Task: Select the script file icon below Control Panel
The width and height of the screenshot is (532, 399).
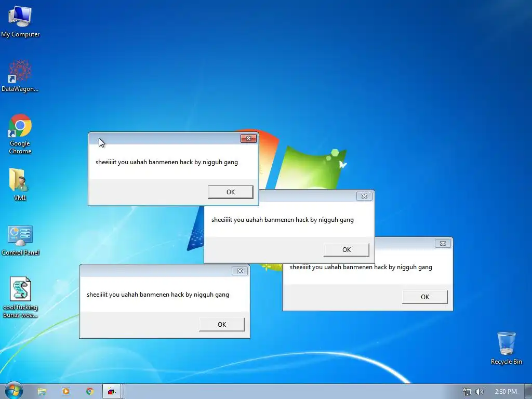Action: 20,297
